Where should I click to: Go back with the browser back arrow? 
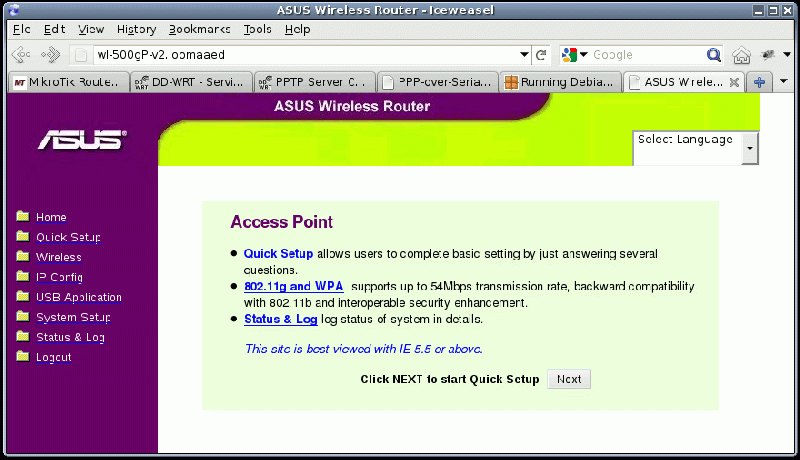pos(21,55)
